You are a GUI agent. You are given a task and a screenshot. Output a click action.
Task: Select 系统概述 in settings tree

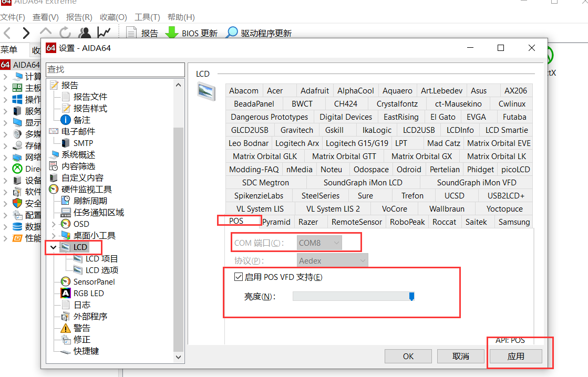click(x=78, y=155)
